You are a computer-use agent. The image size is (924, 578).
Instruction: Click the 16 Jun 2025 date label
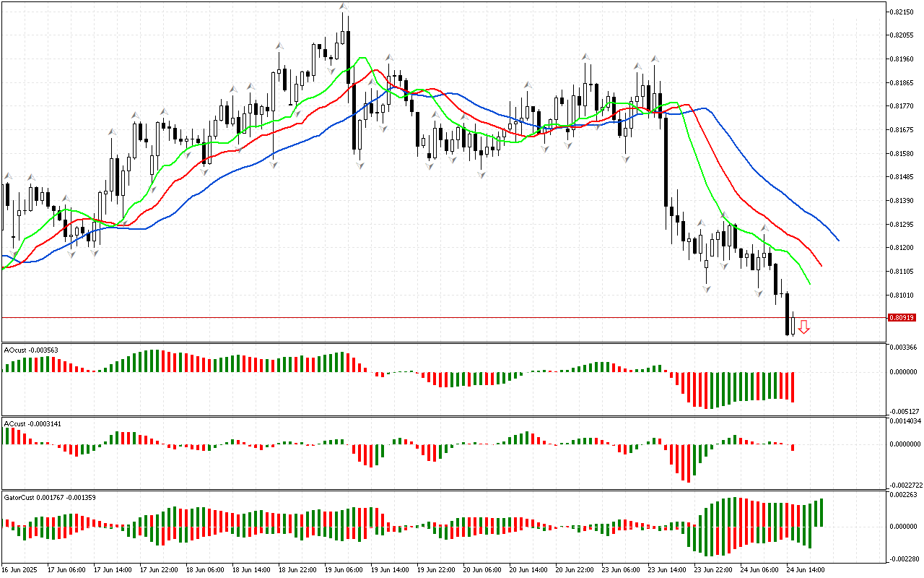[21, 570]
